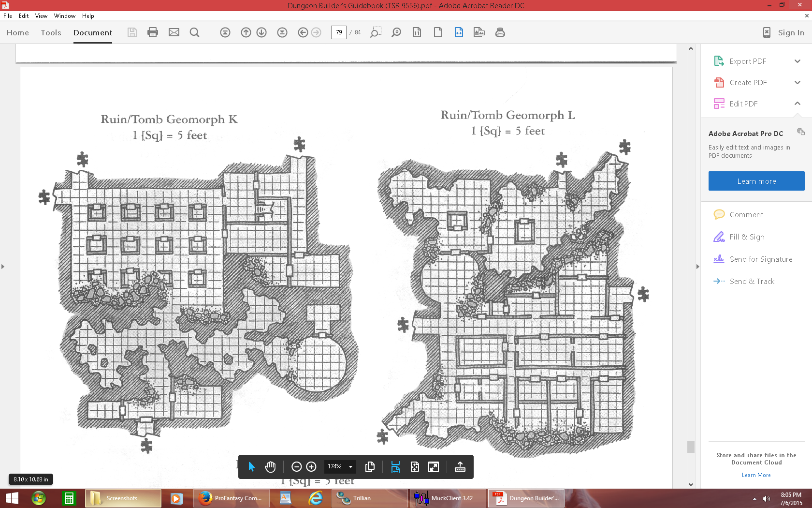Viewport: 812px width, 508px height.
Task: Click Sign In at top right
Action: (791, 32)
